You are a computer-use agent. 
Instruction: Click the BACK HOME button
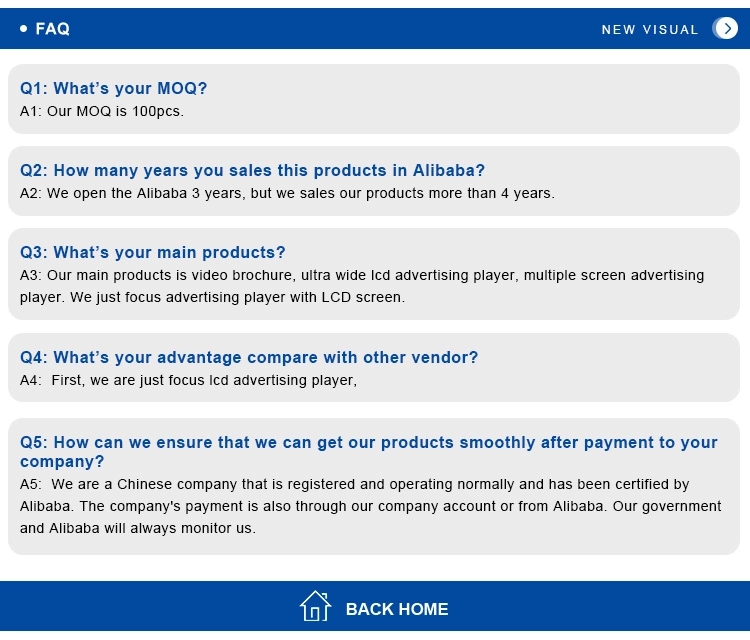pos(374,607)
